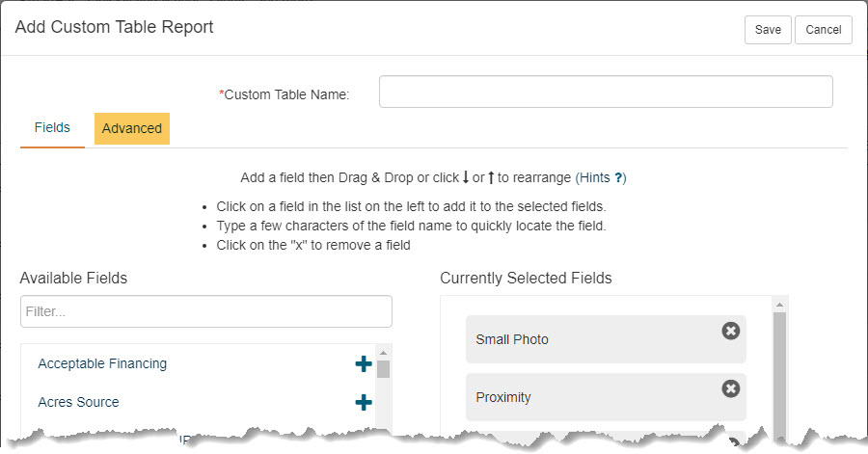Screen dimensions: 868x454
Task: Select the Small Photo field card
Action: 606,339
